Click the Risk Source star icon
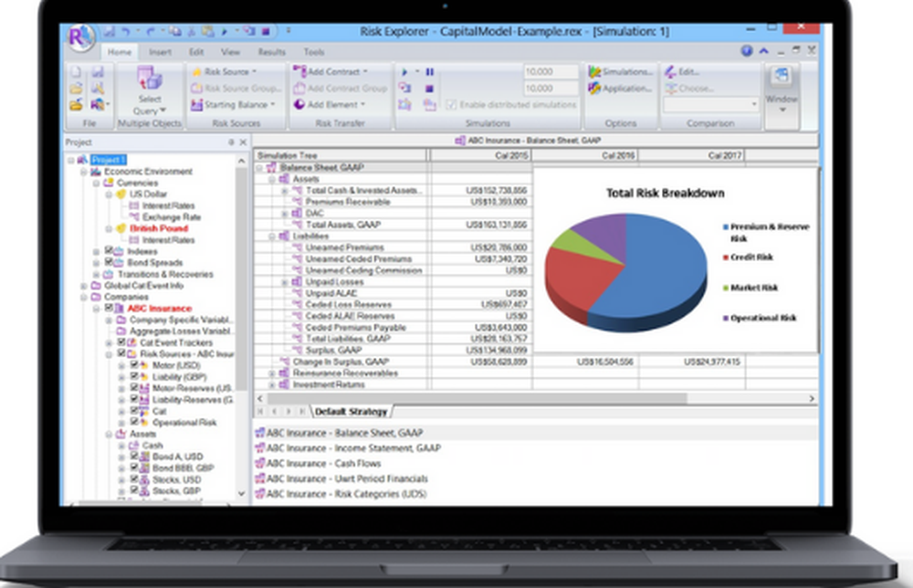The width and height of the screenshot is (913, 588). [x=197, y=71]
